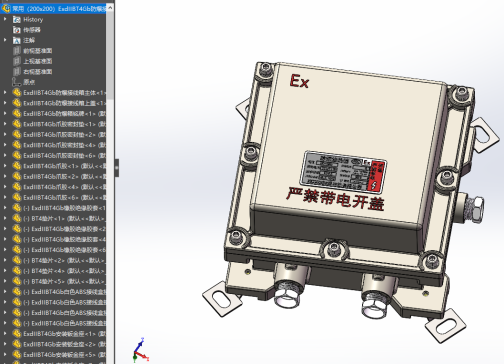This screenshot has height=364, width=504.
Task: Click the feature tree vertical scrollbar thumb
Action: (110, 55)
